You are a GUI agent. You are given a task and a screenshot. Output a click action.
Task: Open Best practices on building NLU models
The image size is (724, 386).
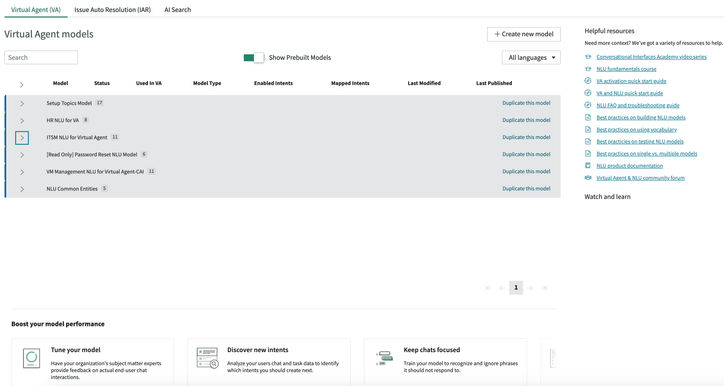pos(641,117)
